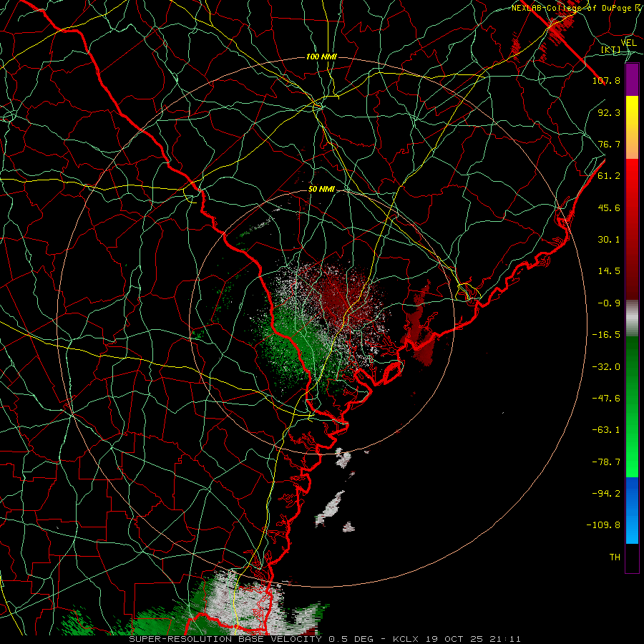Image resolution: width=644 pixels, height=644 pixels.
Task: Click the VEL legend title
Action: coord(629,43)
